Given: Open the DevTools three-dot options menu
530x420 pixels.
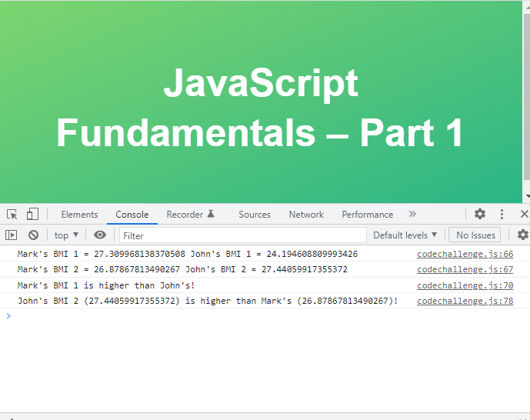Looking at the screenshot, I should pos(502,214).
